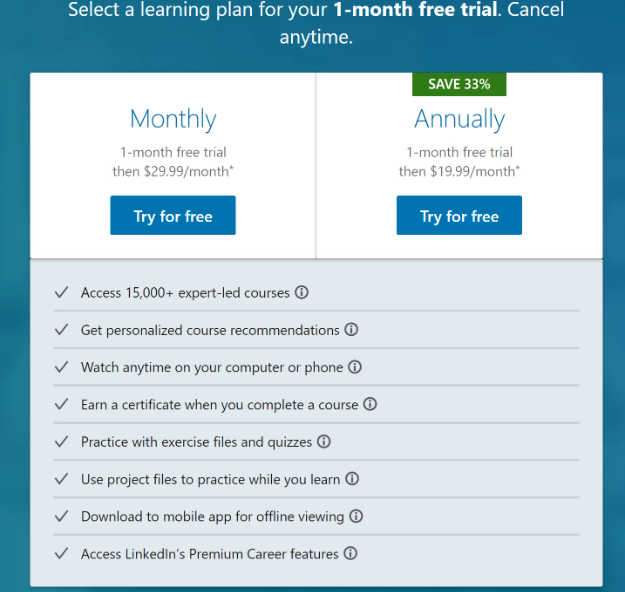Open info icon beside project files feature
The image size is (625, 592).
pyautogui.click(x=352, y=479)
